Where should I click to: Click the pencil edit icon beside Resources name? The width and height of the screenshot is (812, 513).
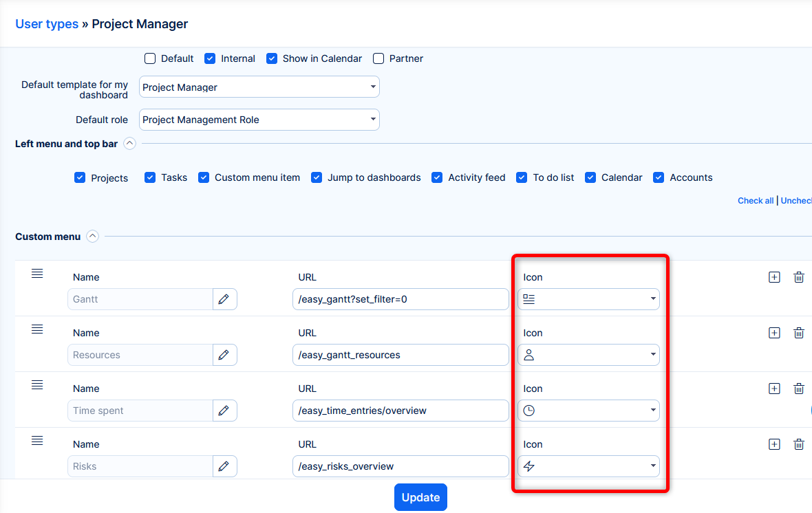click(x=224, y=355)
